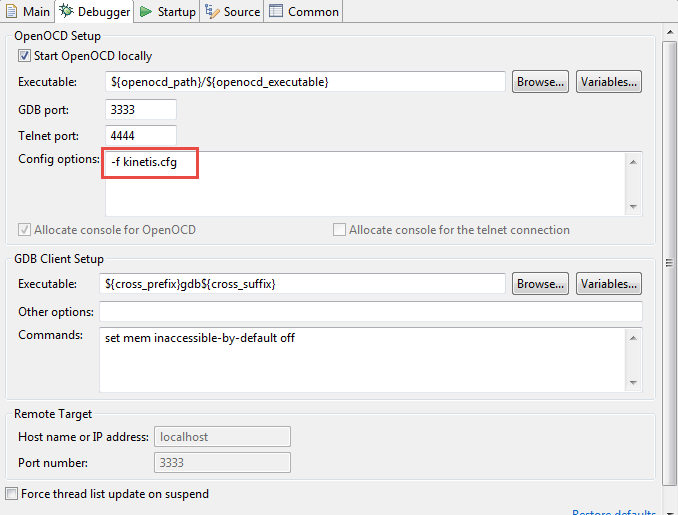Click into GDB Other options field

click(x=370, y=312)
